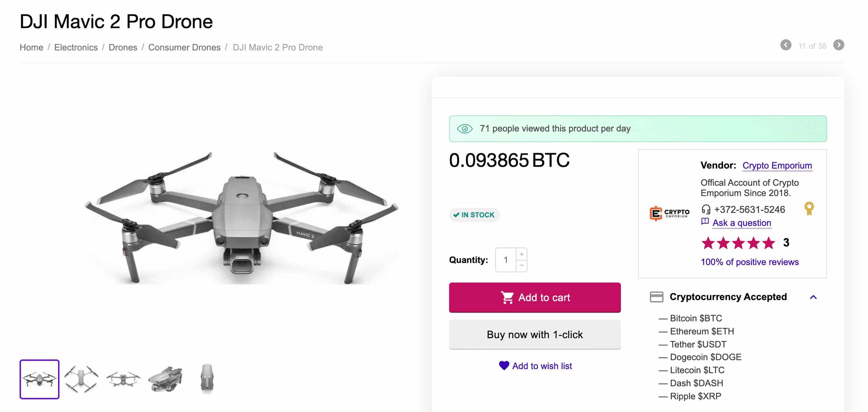Decrease quantity with minus stepper
This screenshot has height=412, width=868.
521,265
